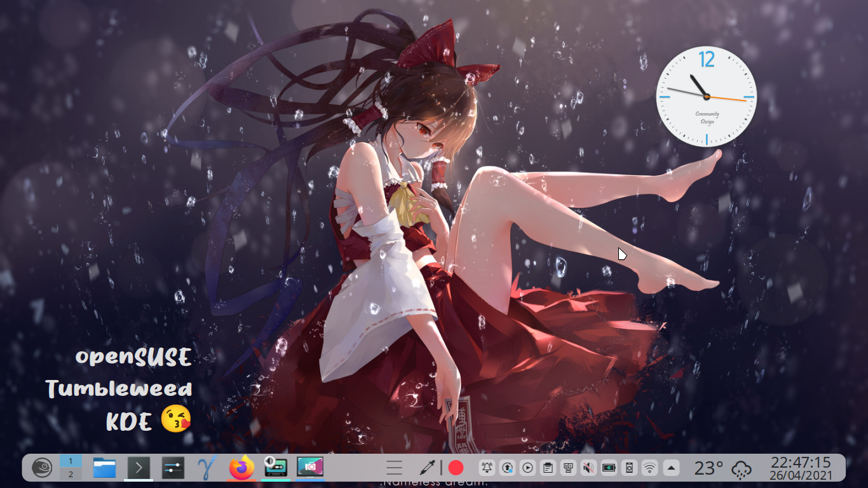Launch System Settings sliders icon
868x488 pixels.
[x=173, y=468]
